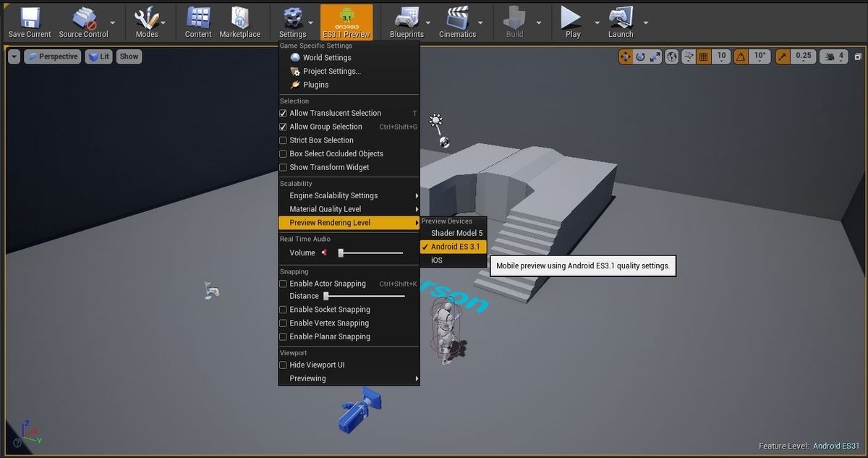Check Hide Viewport UI option
Screen dimensions: 868x458
(x=284, y=365)
